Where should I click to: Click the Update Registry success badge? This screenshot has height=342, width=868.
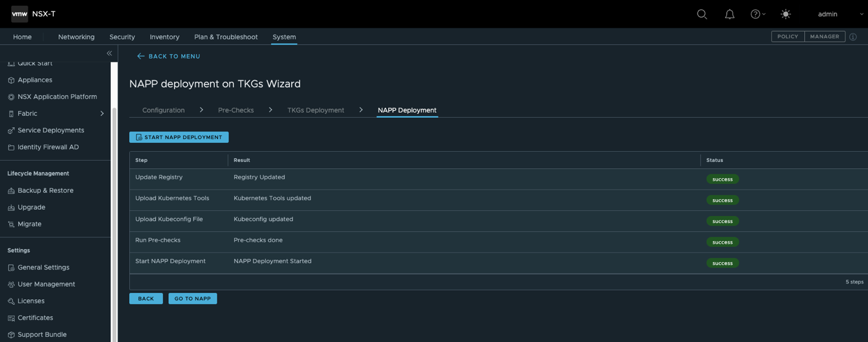click(x=722, y=180)
